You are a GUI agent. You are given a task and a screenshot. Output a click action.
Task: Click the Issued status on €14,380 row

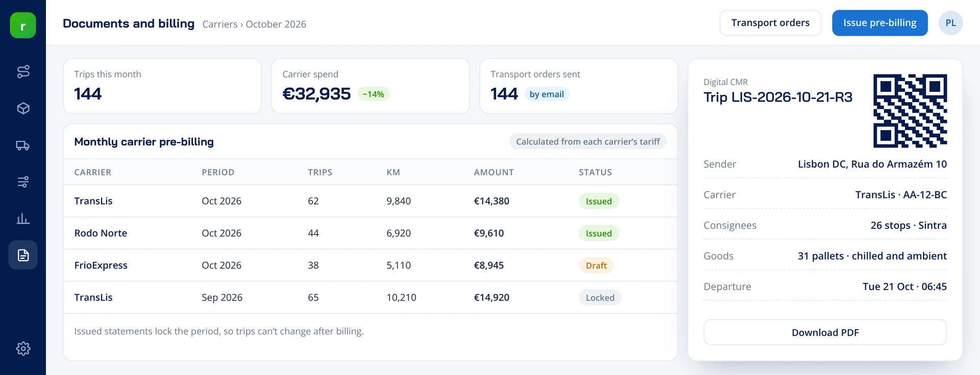click(x=599, y=201)
